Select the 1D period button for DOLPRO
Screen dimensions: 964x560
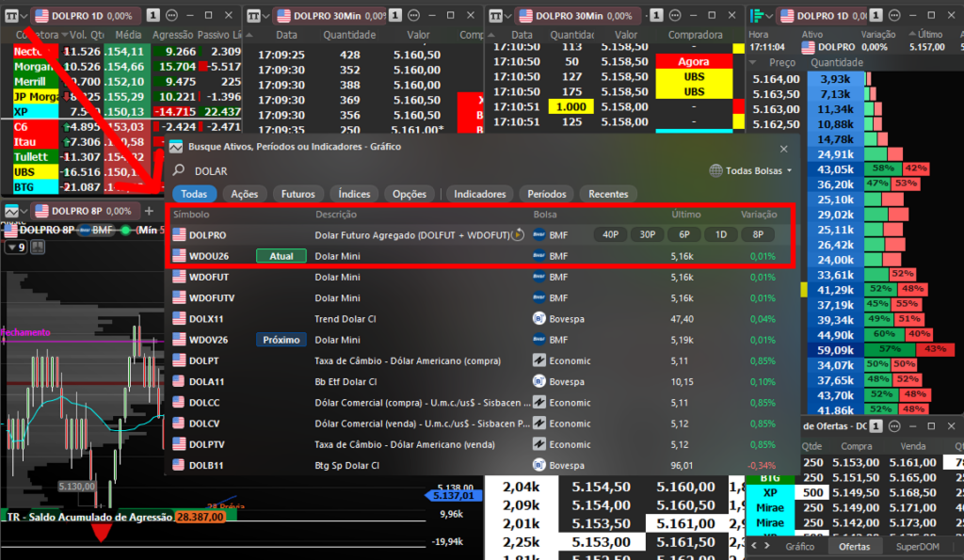[x=720, y=234]
